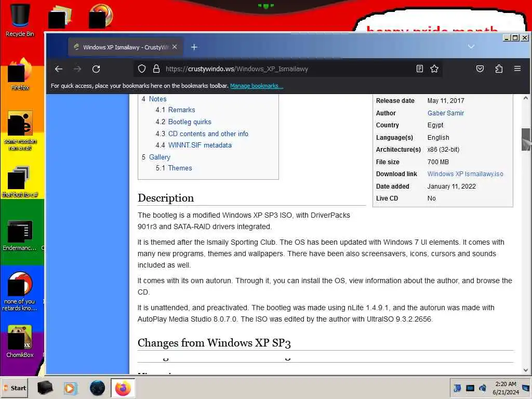Viewport: 532px width, 399px height.
Task: Close the Windows XP Ismailawy tab
Action: pos(175,47)
